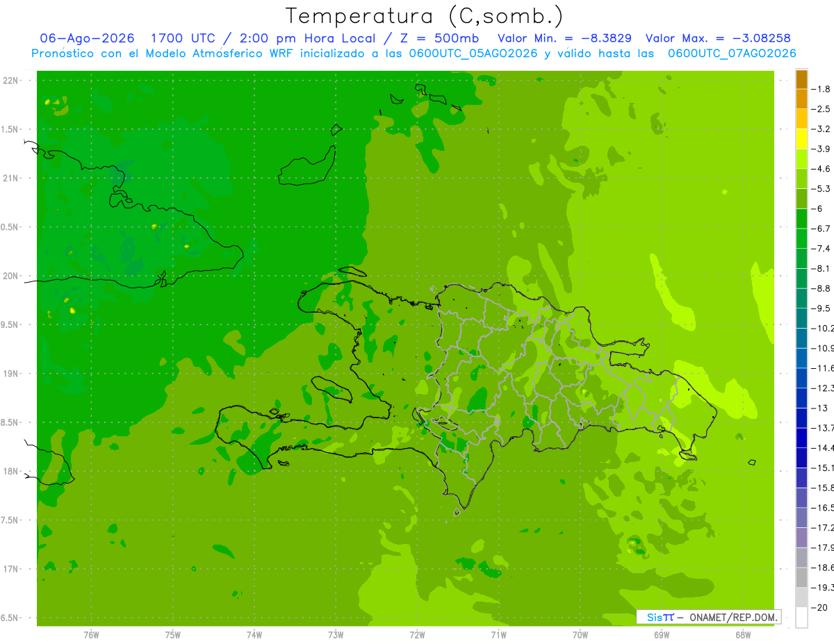This screenshot has height=644, width=834.
Task: Click the lime swatch between -3.9 and -4.6
Action: click(801, 159)
